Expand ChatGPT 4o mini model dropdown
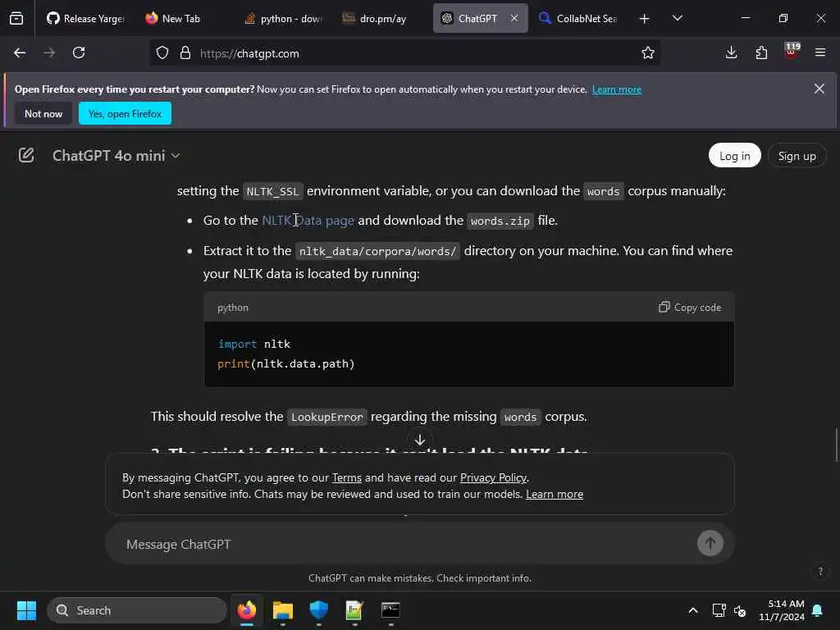The height and width of the screenshot is (630, 840). click(x=116, y=156)
